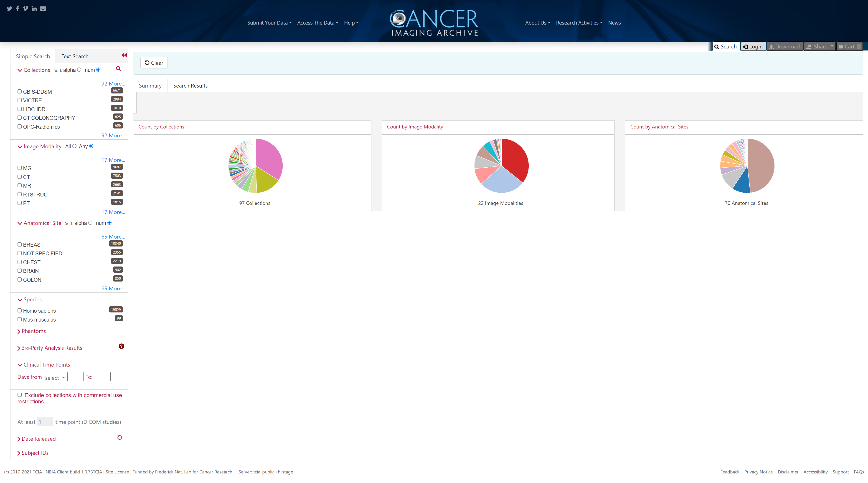868x483 pixels.
Task: Click the 3rd-Party Analysis help question icon
Action: (121, 346)
